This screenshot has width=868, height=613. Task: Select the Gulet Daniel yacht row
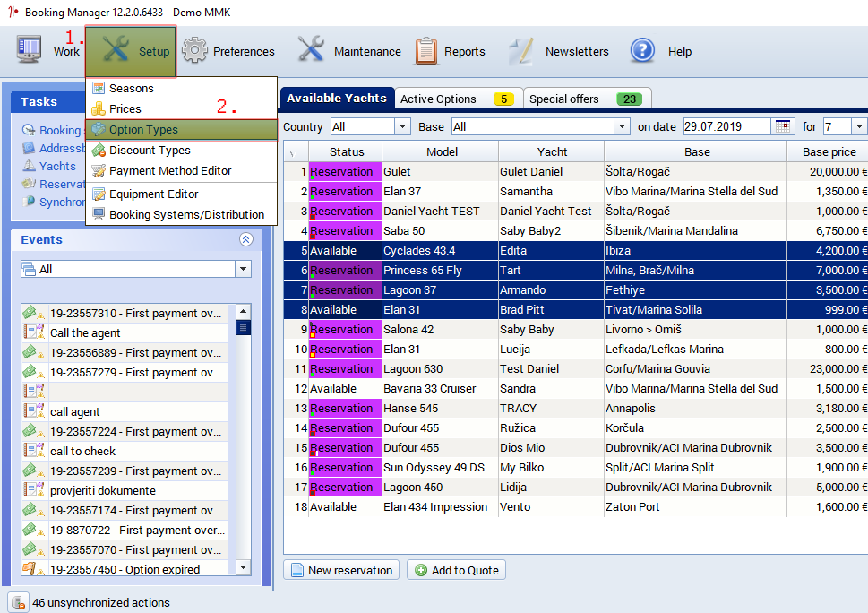[x=576, y=172]
